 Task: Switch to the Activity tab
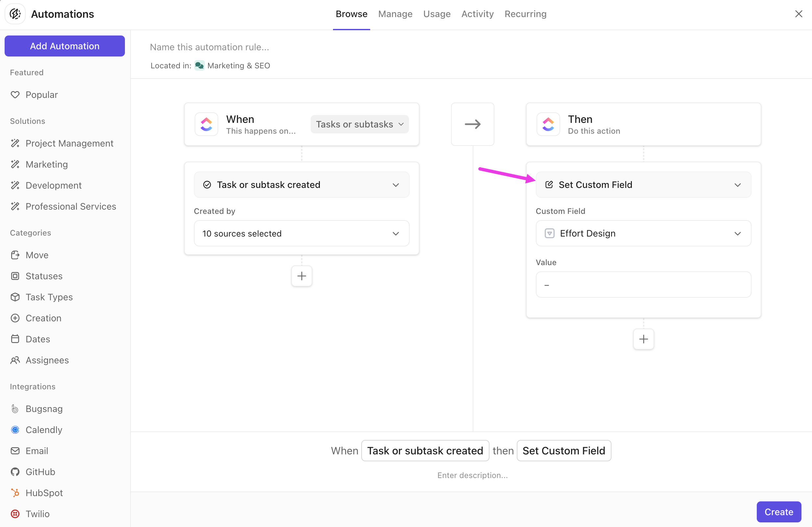pos(477,14)
